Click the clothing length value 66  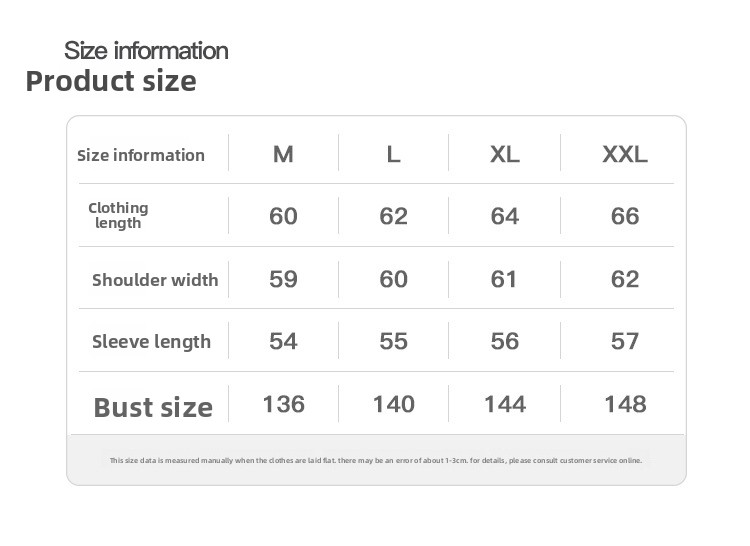[x=625, y=216]
